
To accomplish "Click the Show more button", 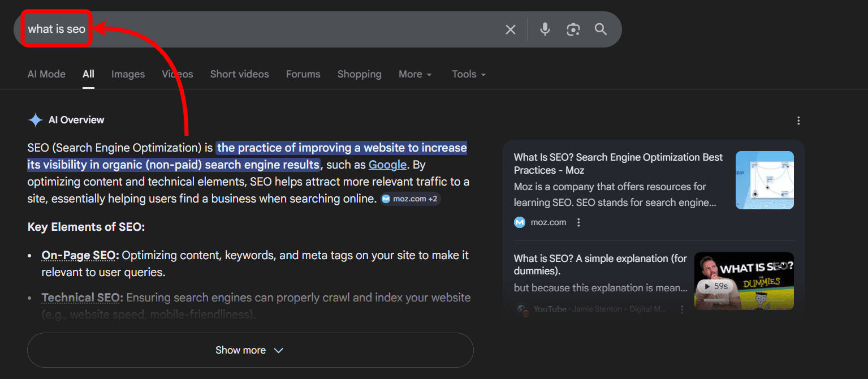I will (x=250, y=350).
